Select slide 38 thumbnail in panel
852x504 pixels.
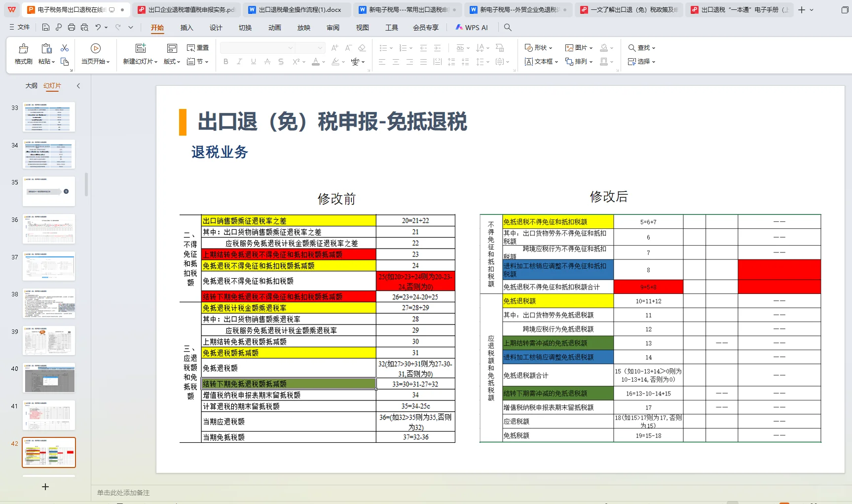coord(49,302)
